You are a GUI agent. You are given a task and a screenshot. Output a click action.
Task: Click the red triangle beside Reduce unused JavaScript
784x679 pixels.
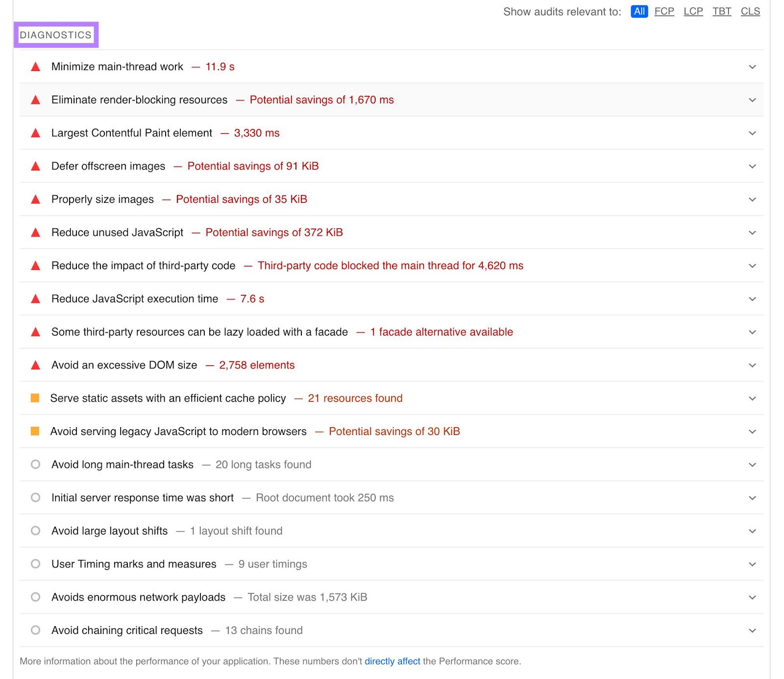[35, 233]
